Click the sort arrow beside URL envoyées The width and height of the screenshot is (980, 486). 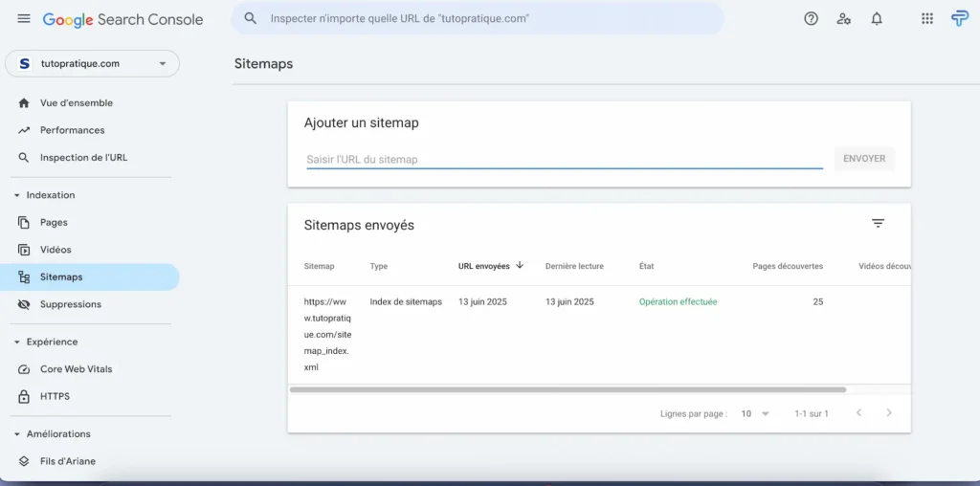(520, 265)
